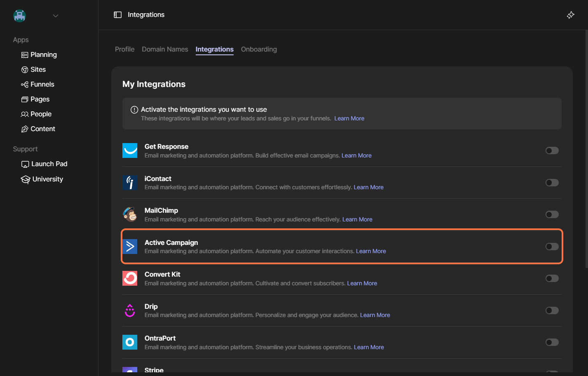Open Get Response Learn More link
The image size is (588, 376).
356,156
